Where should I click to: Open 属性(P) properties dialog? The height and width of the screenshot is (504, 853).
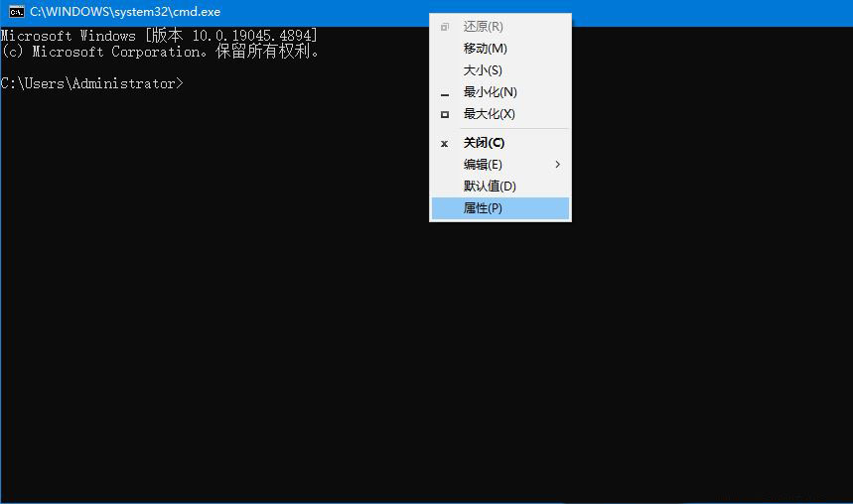(499, 208)
